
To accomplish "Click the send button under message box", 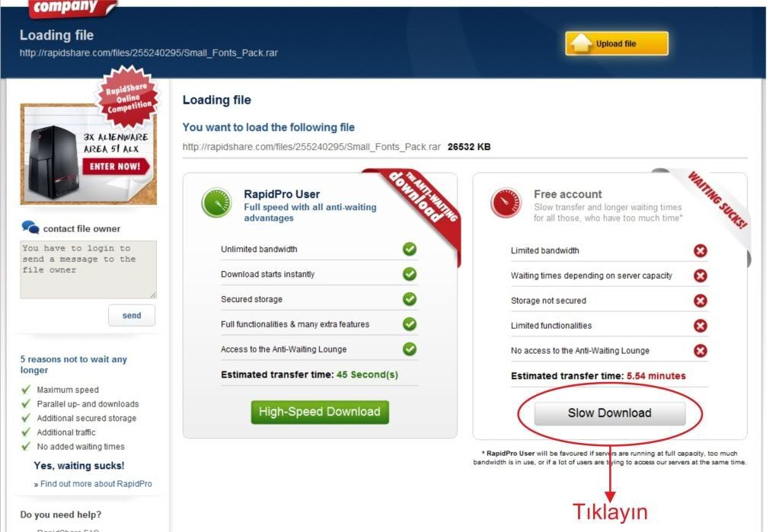I will pos(132,315).
